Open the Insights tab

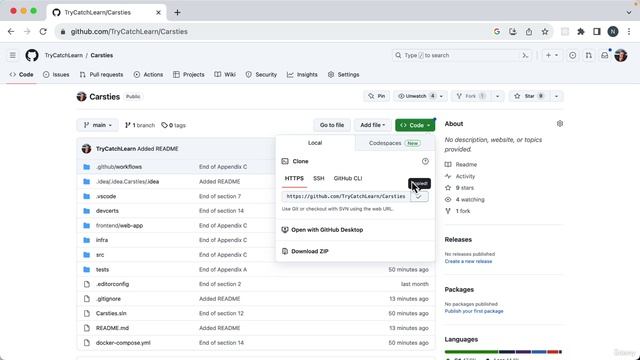tap(302, 75)
